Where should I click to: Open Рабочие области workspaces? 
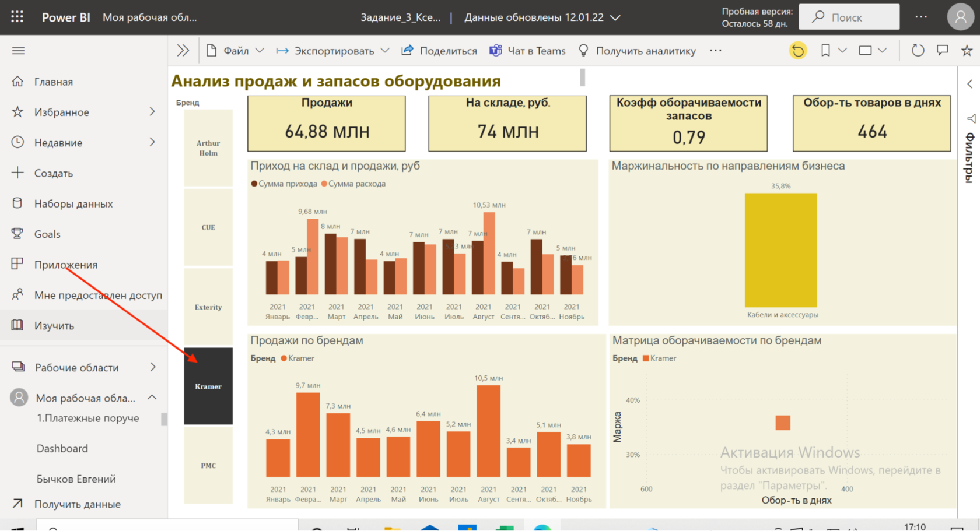click(76, 367)
